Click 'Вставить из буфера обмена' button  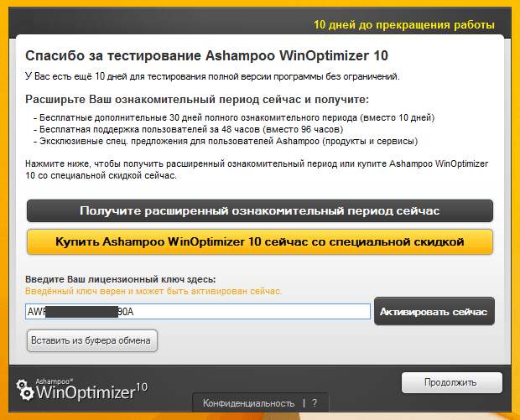coord(92,340)
